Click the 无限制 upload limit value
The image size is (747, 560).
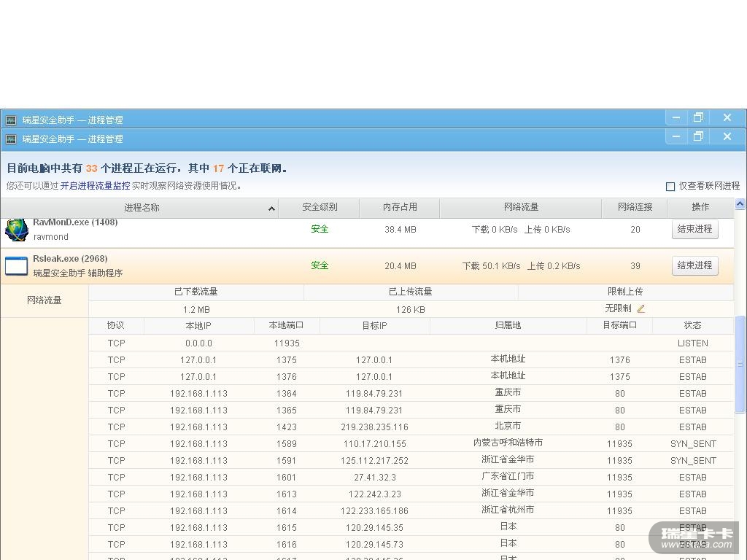pyautogui.click(x=618, y=308)
